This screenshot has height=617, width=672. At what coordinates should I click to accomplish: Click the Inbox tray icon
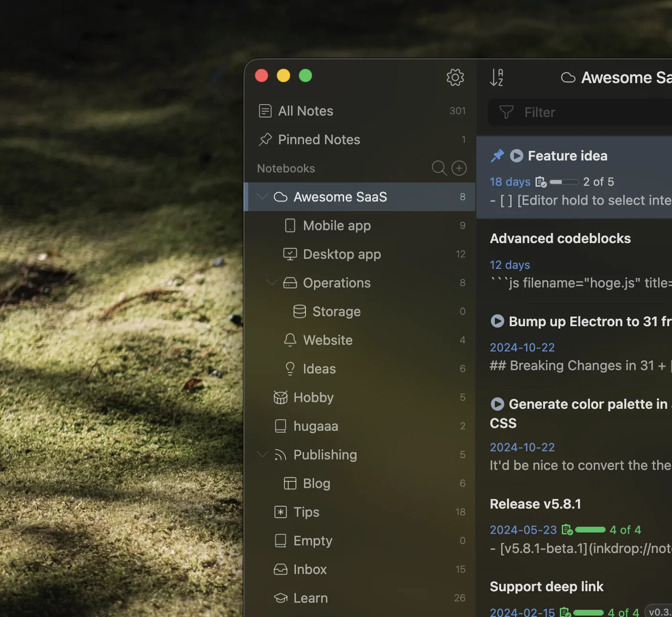(x=281, y=569)
